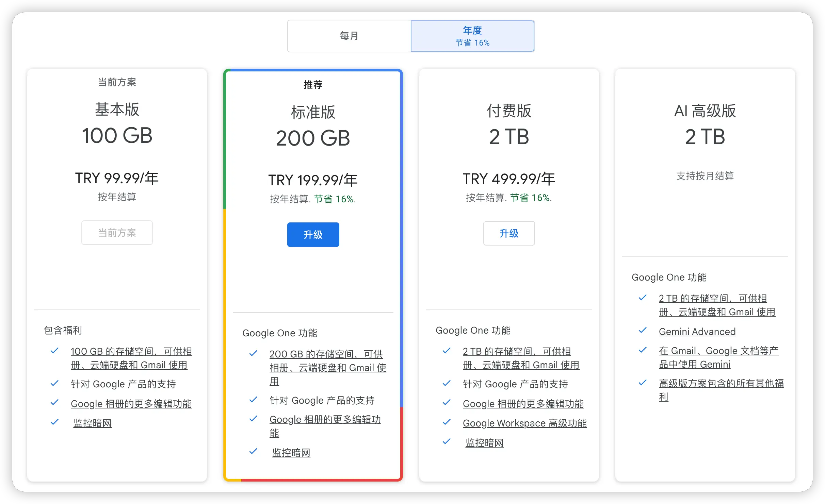This screenshot has width=825, height=504.
Task: Open 监控暗网 link in 付费版 card
Action: pyautogui.click(x=485, y=443)
